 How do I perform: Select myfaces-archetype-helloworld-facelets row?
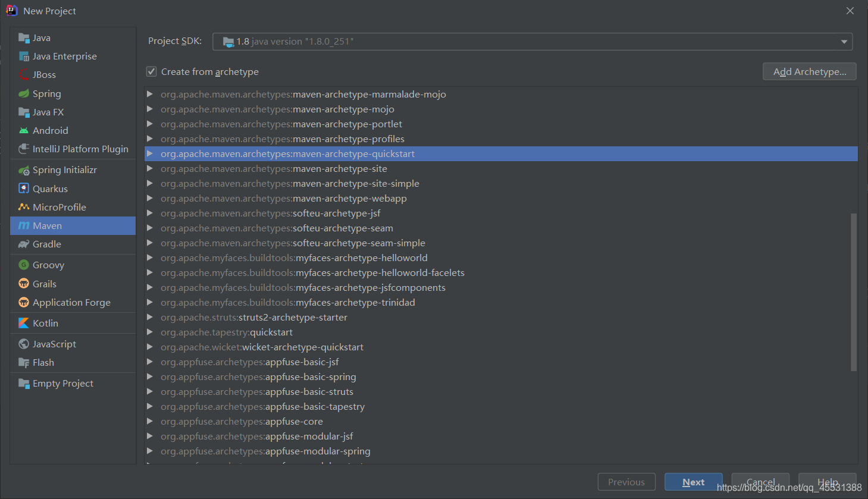[x=501, y=272]
